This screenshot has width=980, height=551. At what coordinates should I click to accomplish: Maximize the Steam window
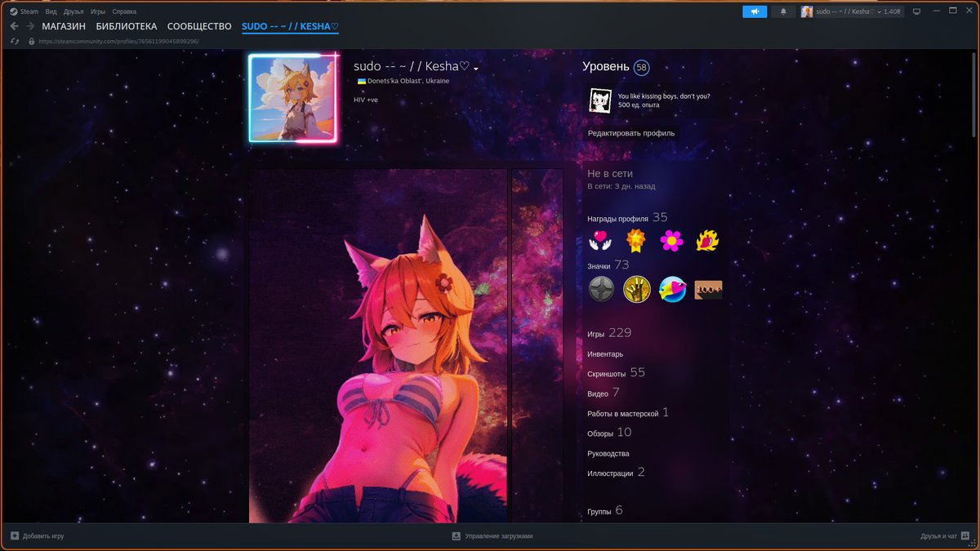(953, 11)
